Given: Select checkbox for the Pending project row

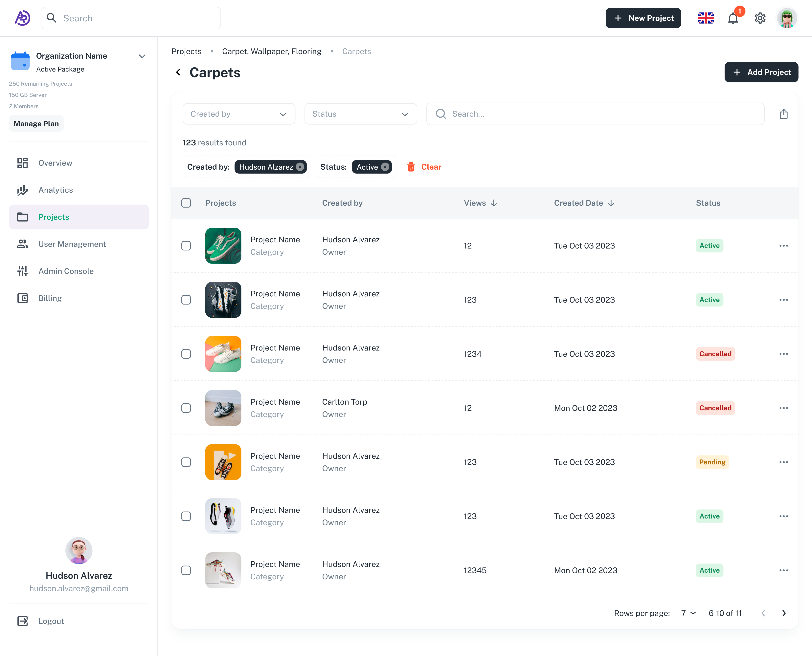Looking at the screenshot, I should point(186,462).
